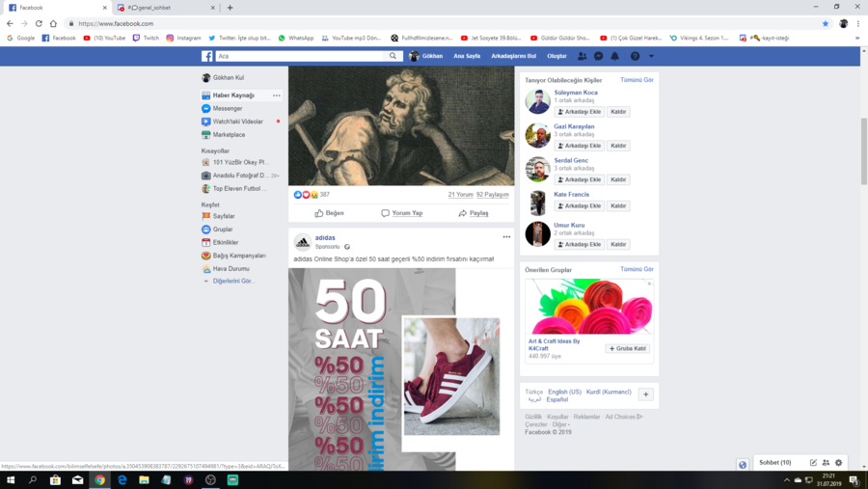
Task: Open the WhatsApp bookmark
Action: 296,39
